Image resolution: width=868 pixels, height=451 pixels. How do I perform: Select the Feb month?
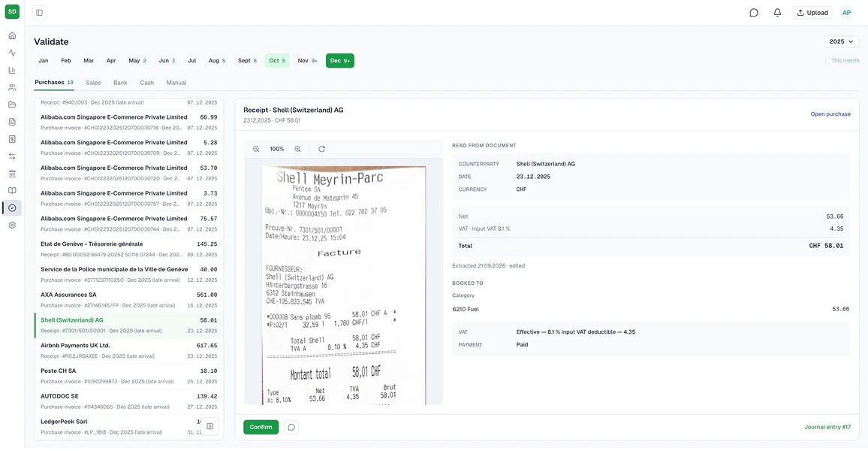coord(66,60)
